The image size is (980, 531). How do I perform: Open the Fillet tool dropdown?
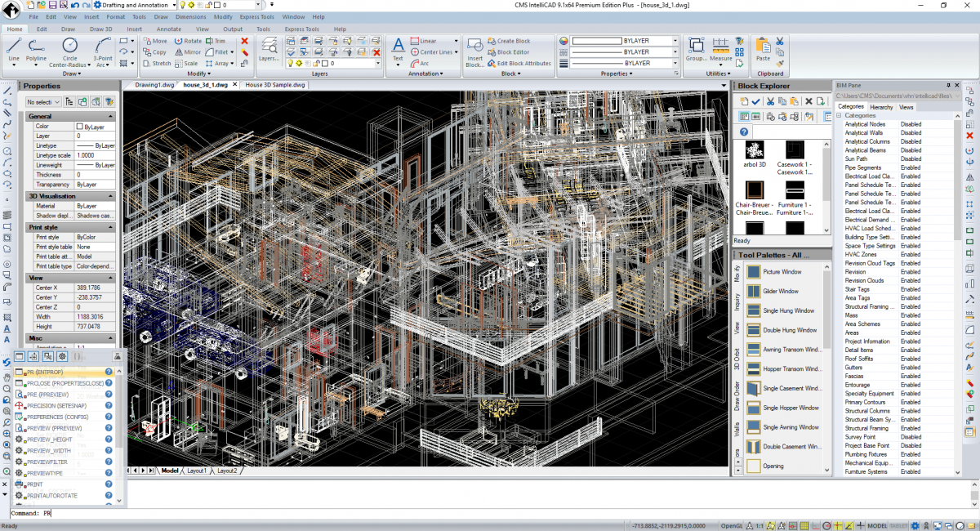pos(231,52)
